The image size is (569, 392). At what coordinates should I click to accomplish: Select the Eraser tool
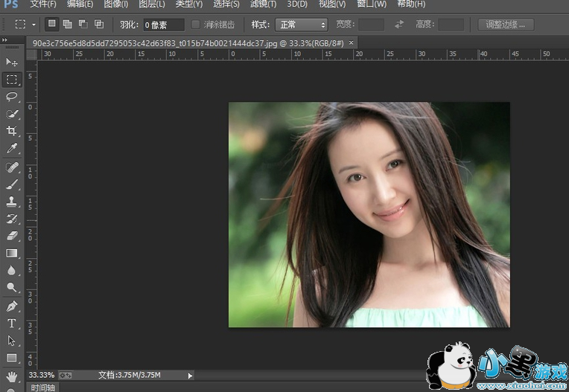coord(11,236)
